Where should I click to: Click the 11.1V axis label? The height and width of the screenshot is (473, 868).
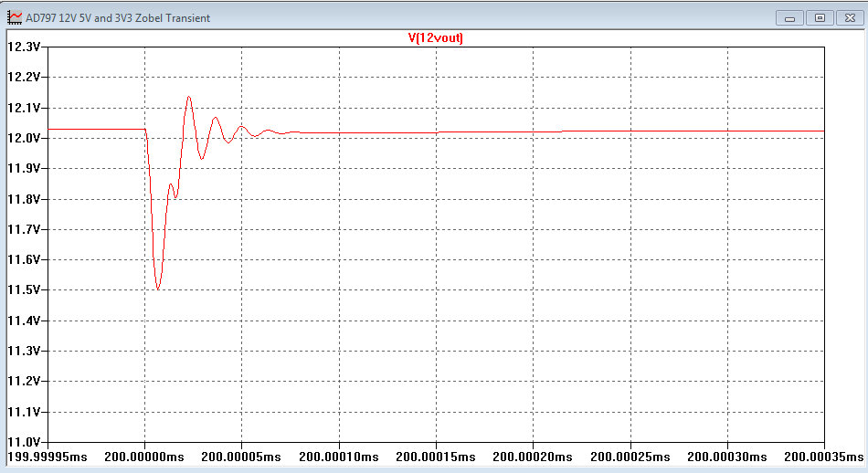pyautogui.click(x=24, y=412)
